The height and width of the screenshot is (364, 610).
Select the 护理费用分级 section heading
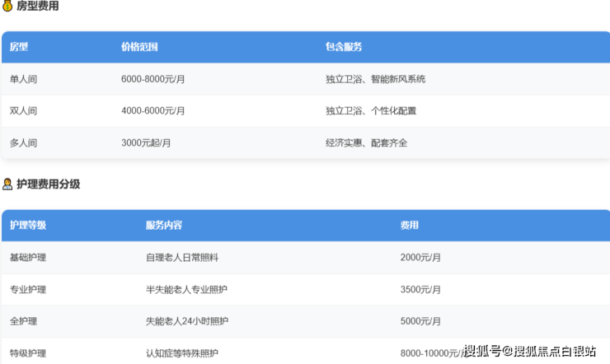pos(49,184)
